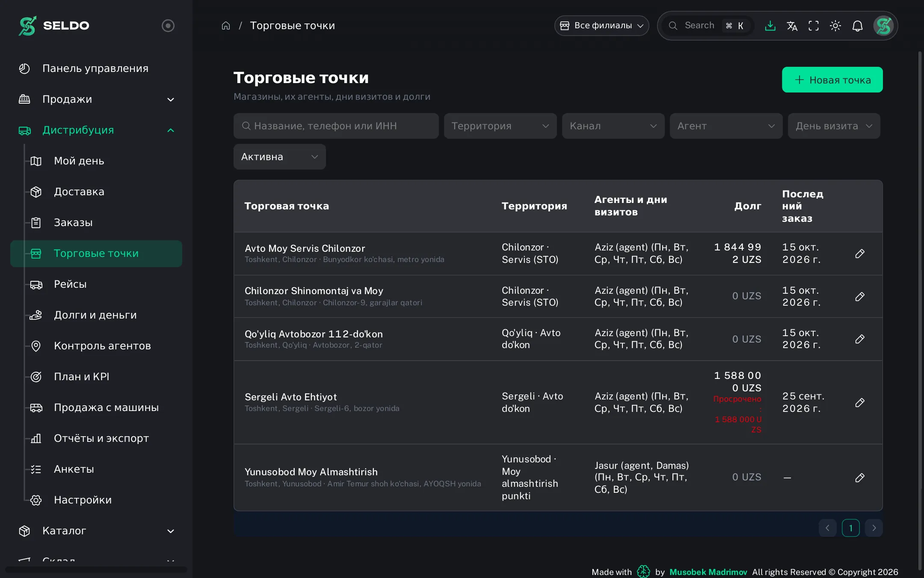The height and width of the screenshot is (578, 924).
Task: Click the download icon in top bar
Action: click(x=770, y=26)
